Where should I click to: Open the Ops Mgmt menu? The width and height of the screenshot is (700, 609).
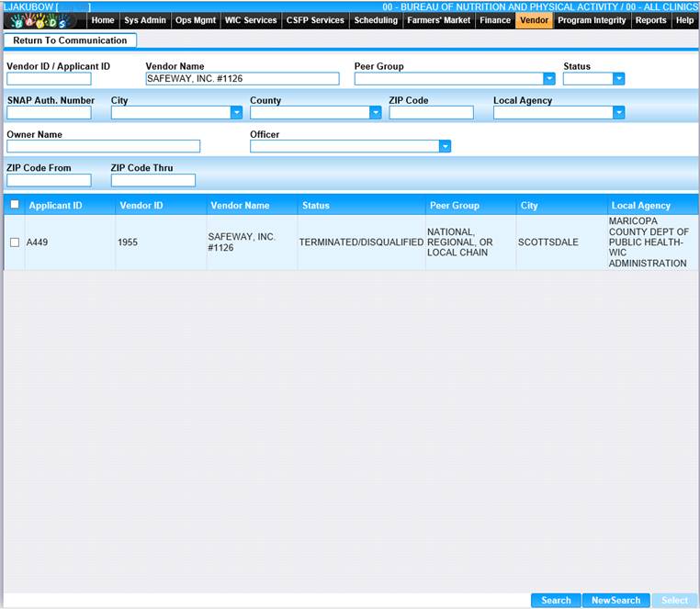point(196,20)
